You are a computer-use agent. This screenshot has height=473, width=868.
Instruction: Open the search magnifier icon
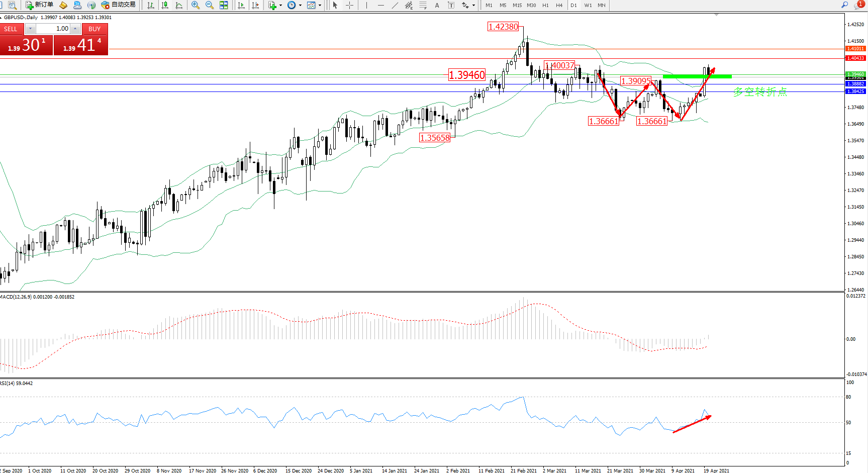pyautogui.click(x=845, y=5)
